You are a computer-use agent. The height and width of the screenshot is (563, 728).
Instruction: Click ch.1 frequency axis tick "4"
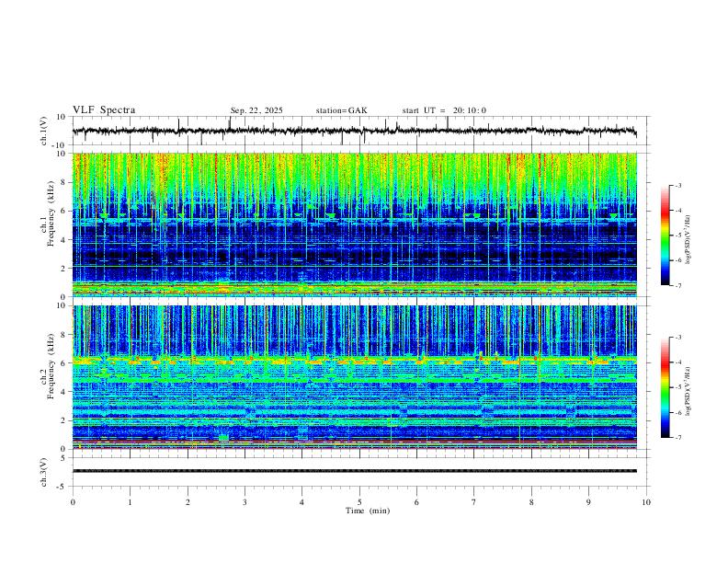(63, 240)
